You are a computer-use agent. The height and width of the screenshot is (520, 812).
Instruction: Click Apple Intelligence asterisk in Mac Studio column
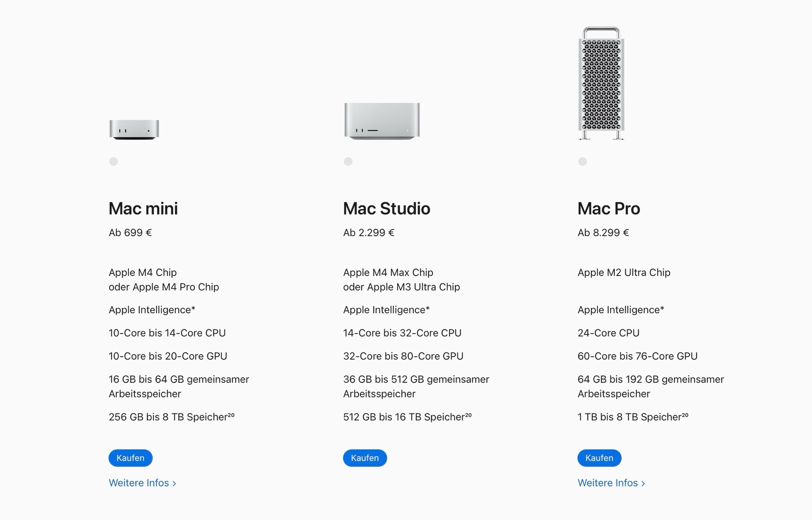427,309
